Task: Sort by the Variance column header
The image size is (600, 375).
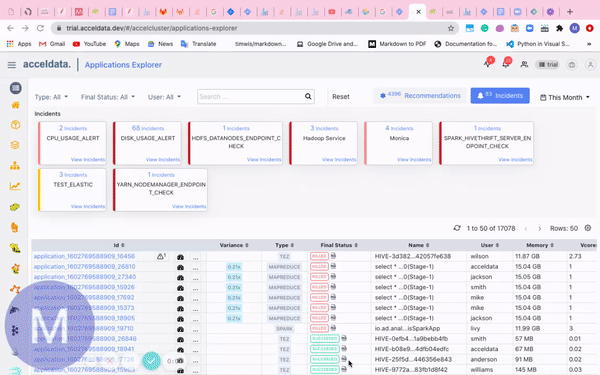Action: click(234, 245)
